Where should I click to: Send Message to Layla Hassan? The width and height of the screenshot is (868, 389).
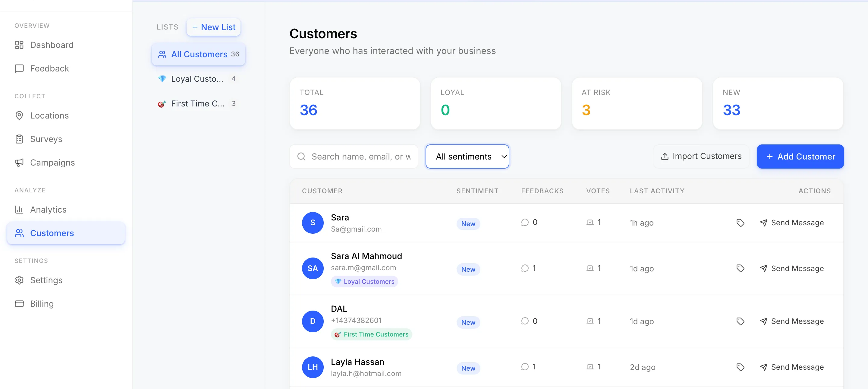[x=792, y=367]
